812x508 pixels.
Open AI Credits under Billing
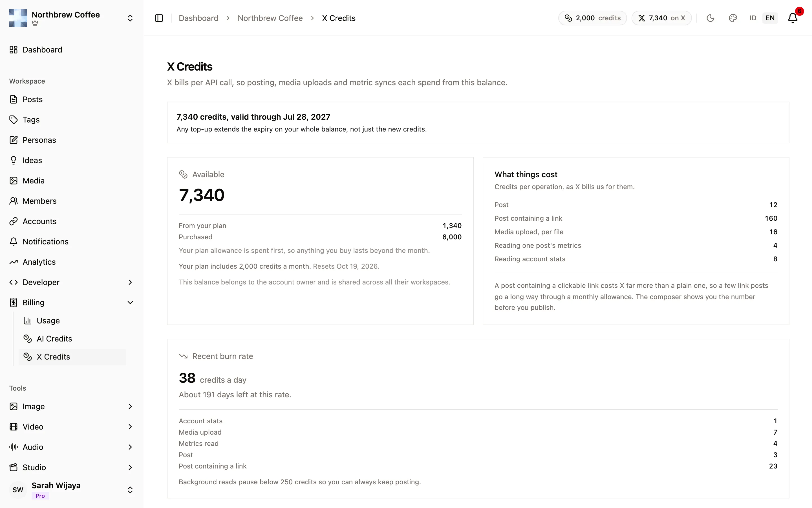tap(72, 339)
